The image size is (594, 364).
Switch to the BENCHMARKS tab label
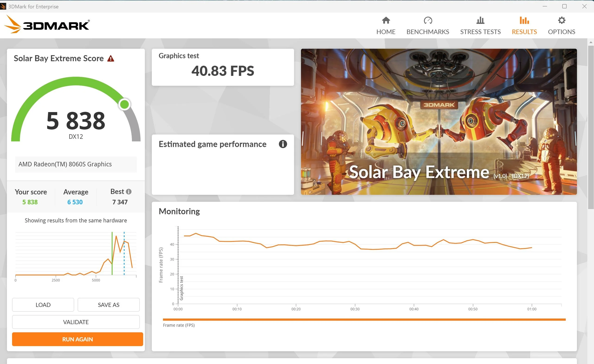(428, 32)
